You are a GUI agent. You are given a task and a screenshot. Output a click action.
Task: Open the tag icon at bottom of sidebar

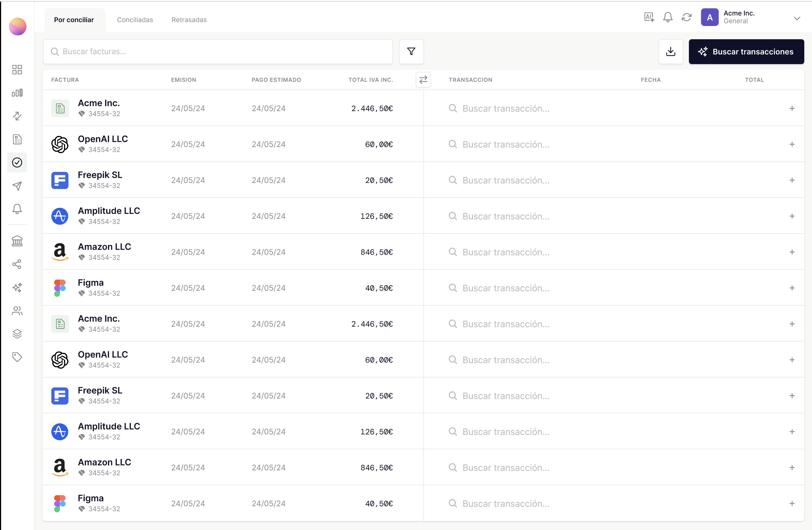pyautogui.click(x=17, y=357)
